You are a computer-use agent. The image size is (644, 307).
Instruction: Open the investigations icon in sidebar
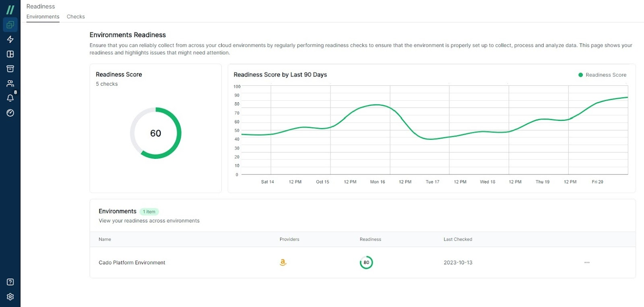click(x=10, y=25)
